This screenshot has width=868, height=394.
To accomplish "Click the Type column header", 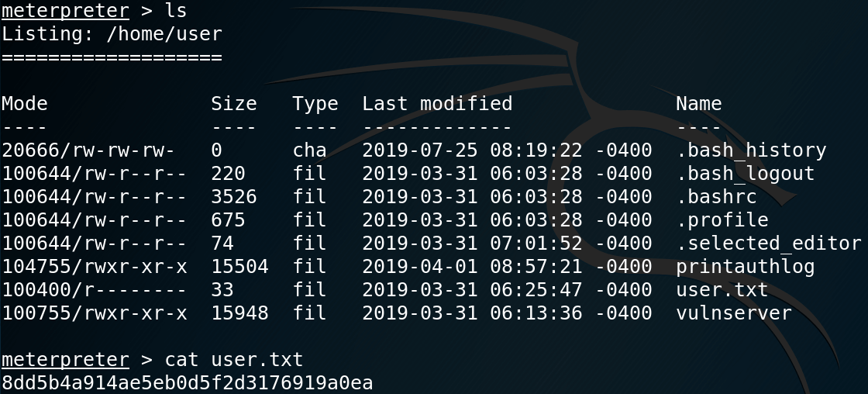I will (x=315, y=104).
